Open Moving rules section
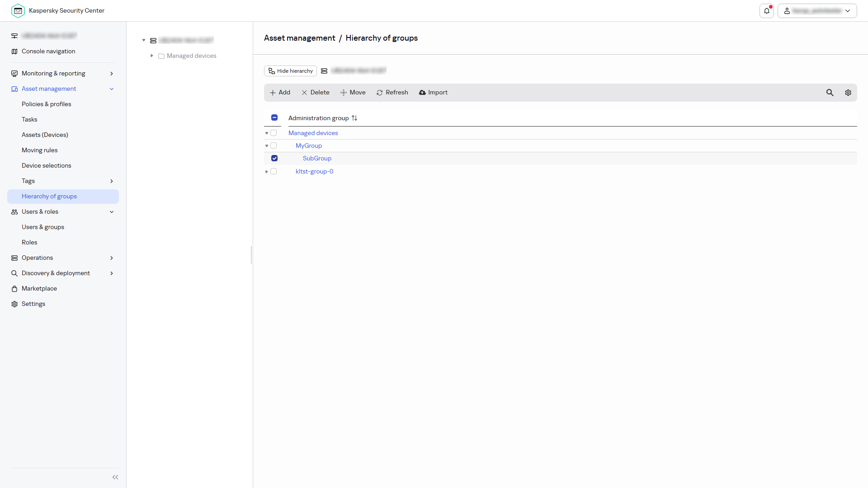Screen dimensions: 868x488 click(x=40, y=150)
